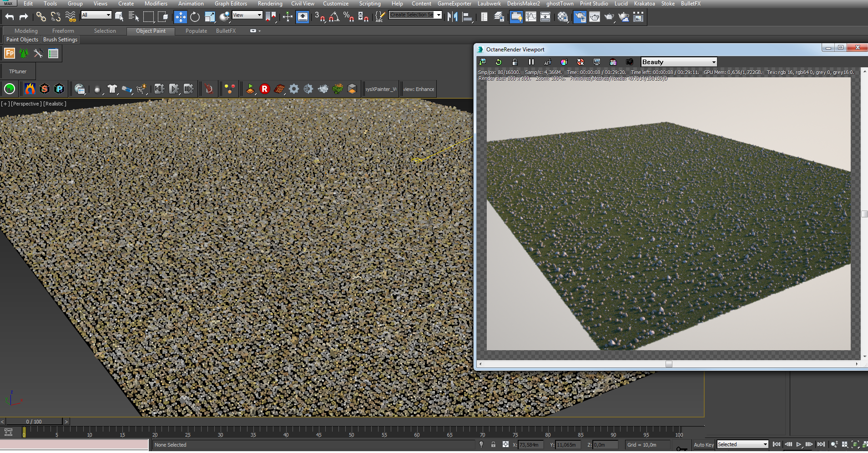Switch to the Populate ribbon tab

point(196,31)
